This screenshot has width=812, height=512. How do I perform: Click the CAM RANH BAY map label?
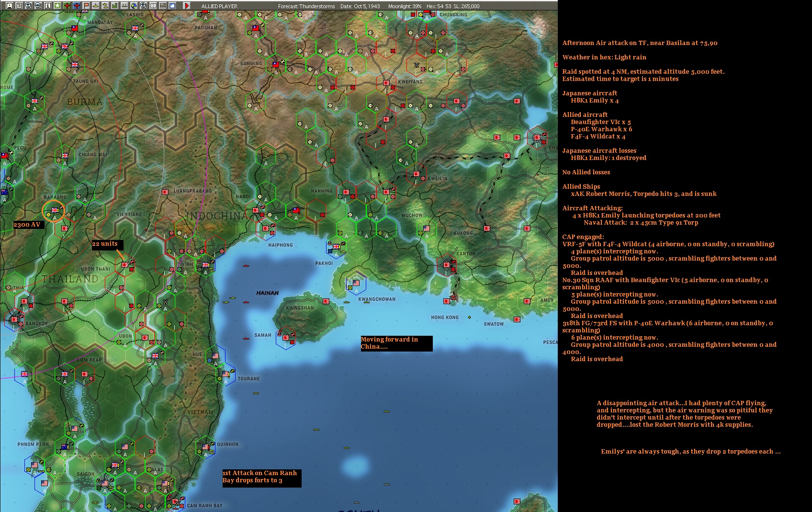click(205, 506)
